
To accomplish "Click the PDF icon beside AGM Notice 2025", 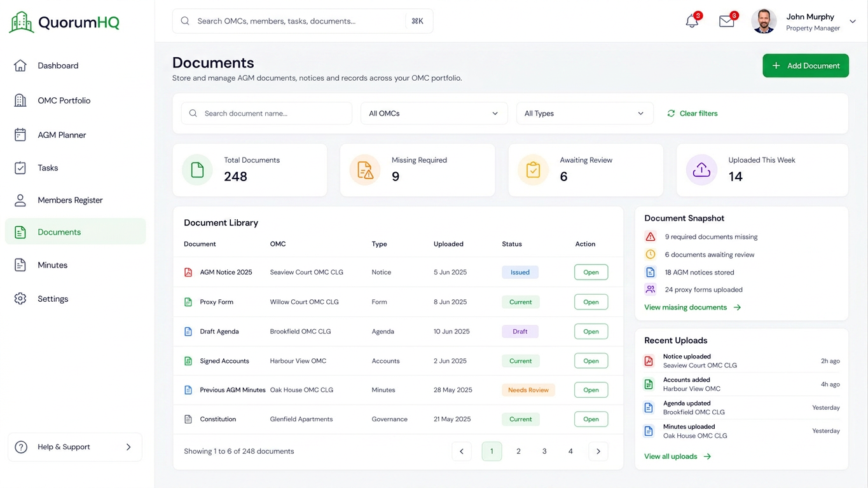I will click(188, 272).
